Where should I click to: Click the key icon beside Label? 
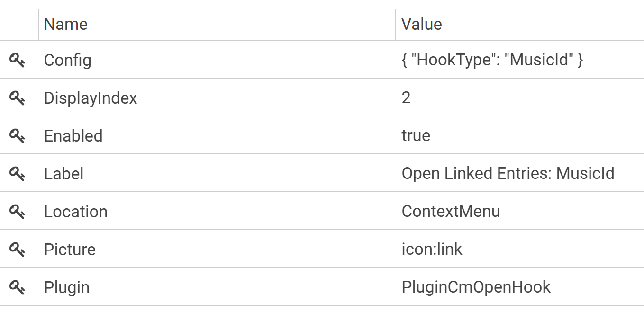(17, 174)
